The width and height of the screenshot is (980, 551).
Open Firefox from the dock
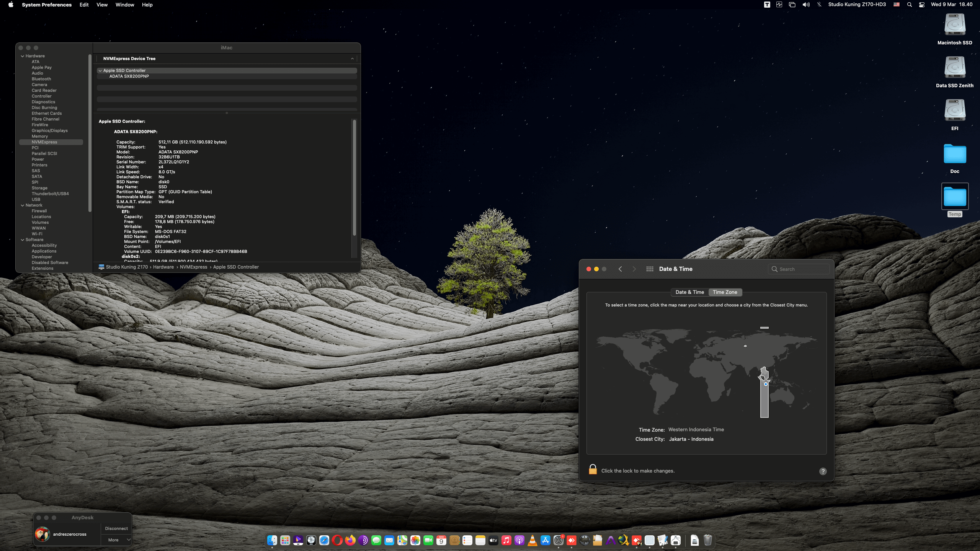[350, 540]
